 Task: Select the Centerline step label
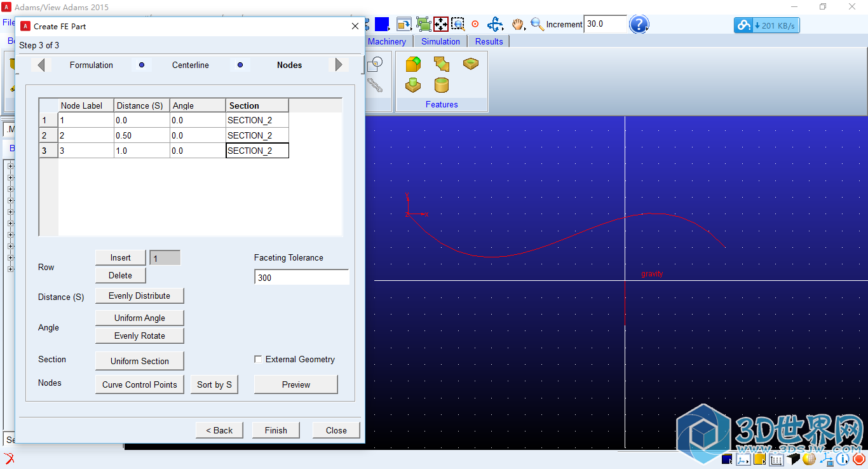pos(191,65)
